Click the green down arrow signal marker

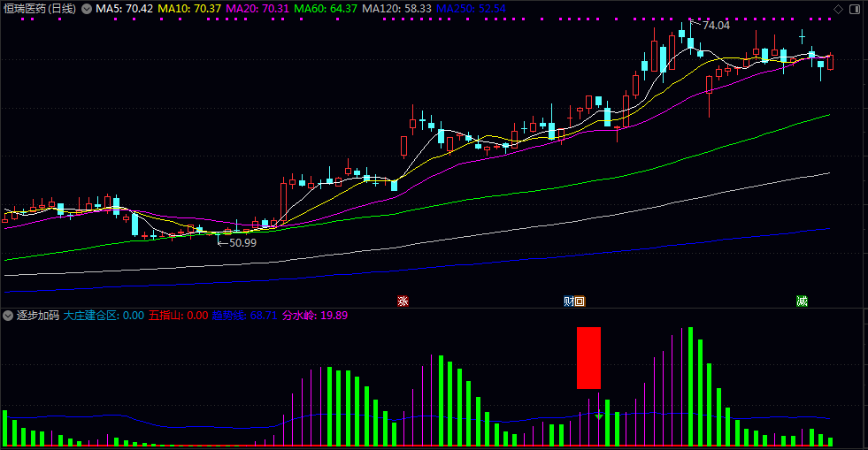(x=599, y=416)
